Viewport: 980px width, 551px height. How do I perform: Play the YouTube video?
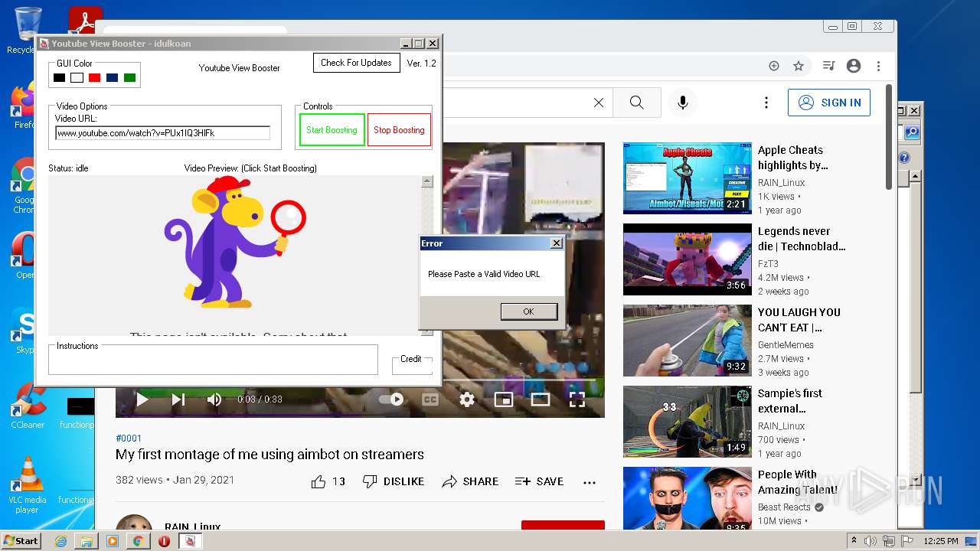pyautogui.click(x=142, y=399)
